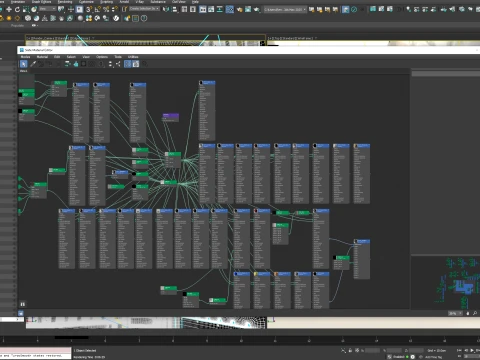The width and height of the screenshot is (480, 360).
Task: Click on the animation timeline track
Action: pyautogui.click(x=240, y=339)
